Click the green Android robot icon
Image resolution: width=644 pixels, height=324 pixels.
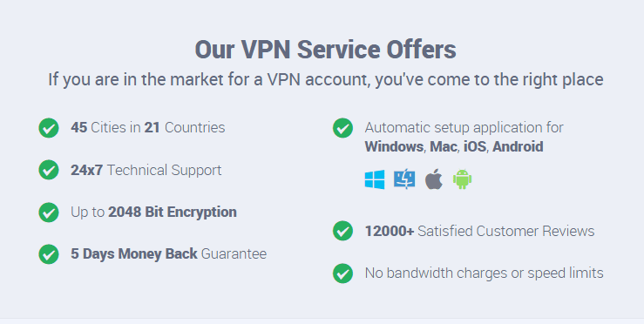462,179
